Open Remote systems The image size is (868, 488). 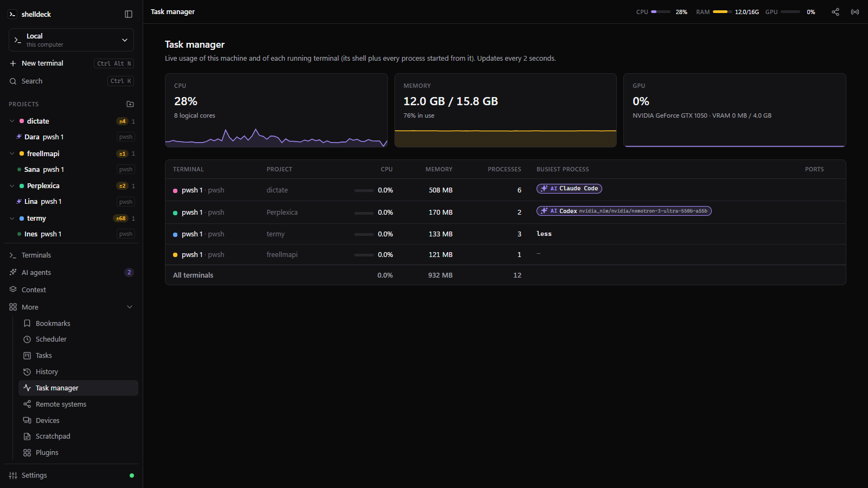point(78,404)
